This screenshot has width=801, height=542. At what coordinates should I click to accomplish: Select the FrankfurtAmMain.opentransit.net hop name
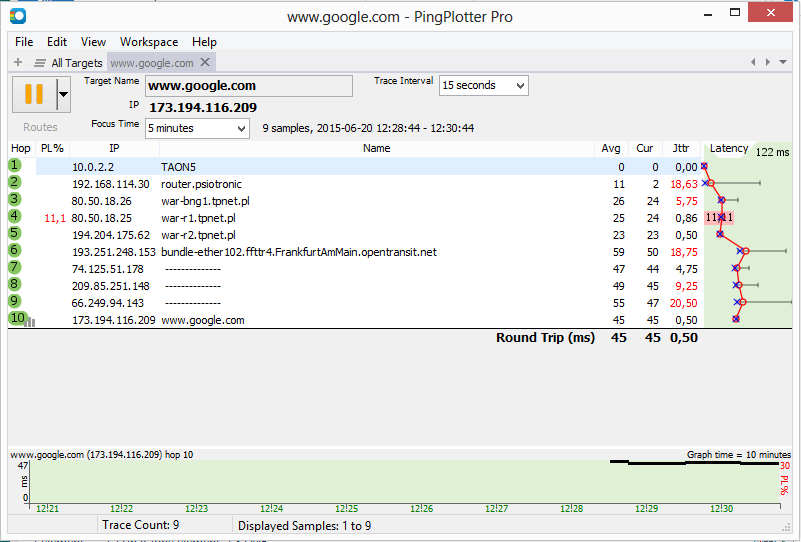pyautogui.click(x=299, y=252)
